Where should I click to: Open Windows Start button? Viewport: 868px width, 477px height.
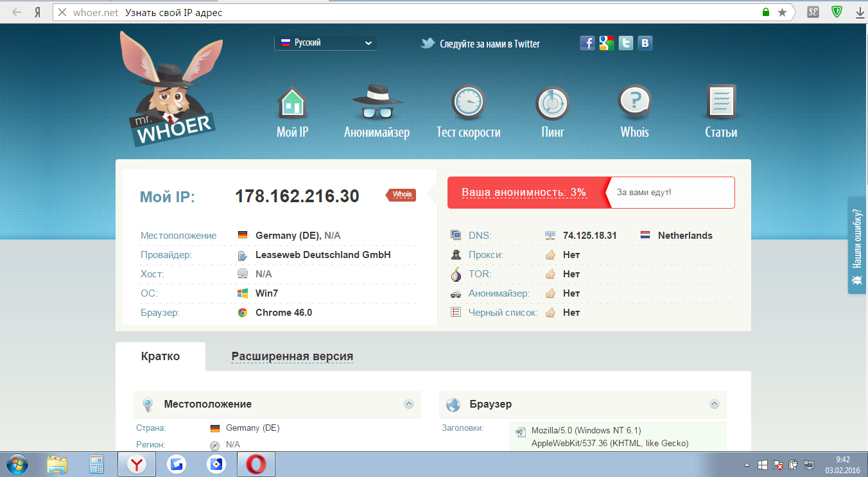click(x=17, y=464)
